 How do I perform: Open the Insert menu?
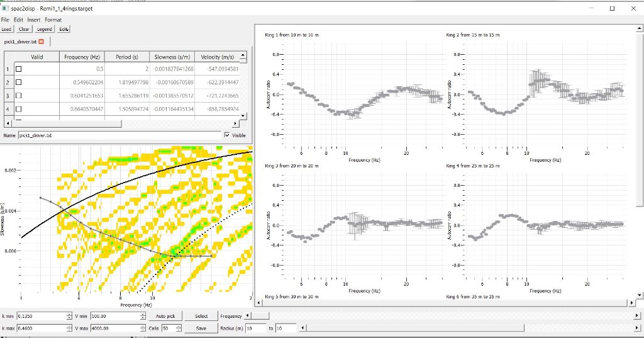[x=33, y=20]
